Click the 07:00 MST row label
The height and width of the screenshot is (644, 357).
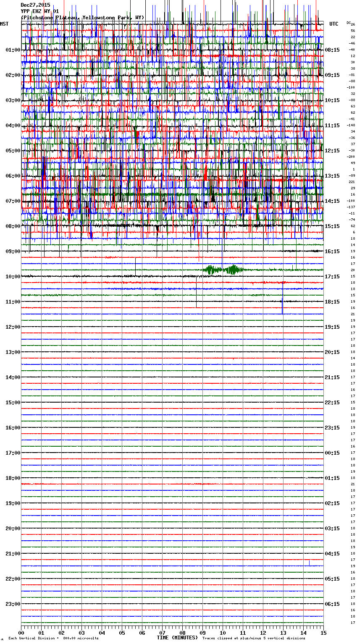(13, 201)
